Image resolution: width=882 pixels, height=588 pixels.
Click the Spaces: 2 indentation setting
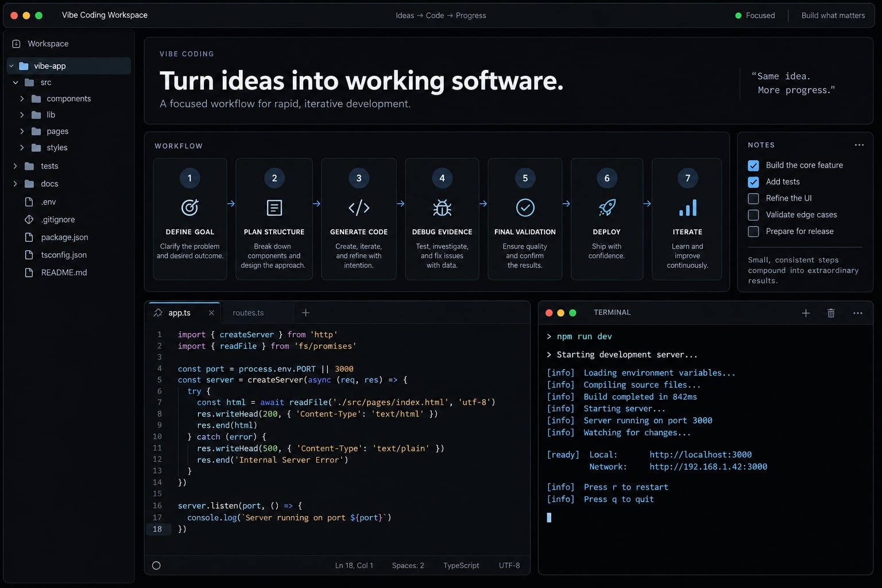[x=408, y=566]
